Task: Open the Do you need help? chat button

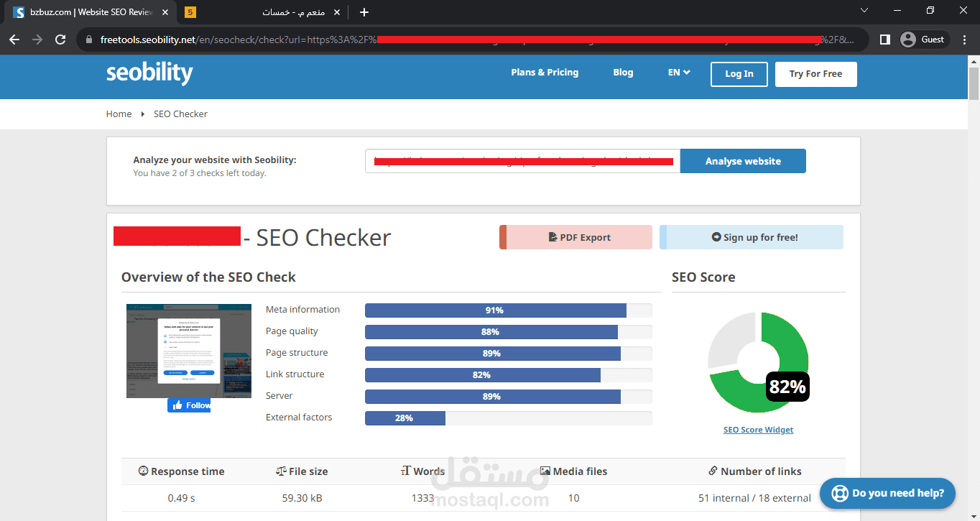Action: [887, 494]
